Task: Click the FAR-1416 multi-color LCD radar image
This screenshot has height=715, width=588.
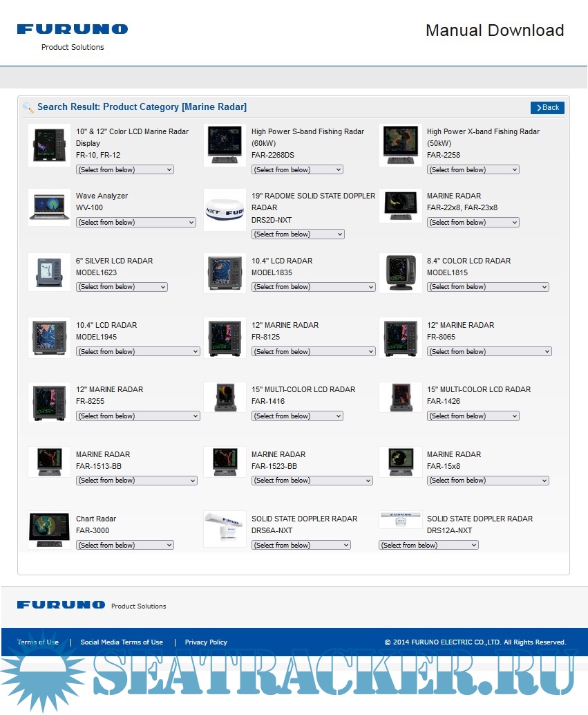Action: point(225,398)
